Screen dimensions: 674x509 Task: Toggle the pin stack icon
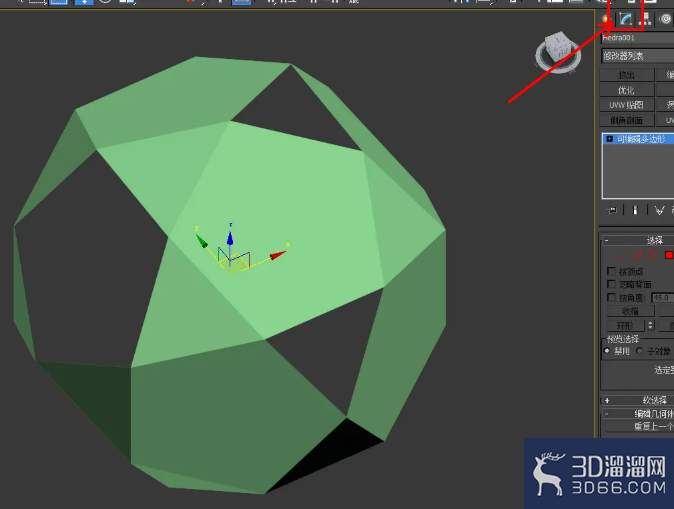[x=611, y=210]
